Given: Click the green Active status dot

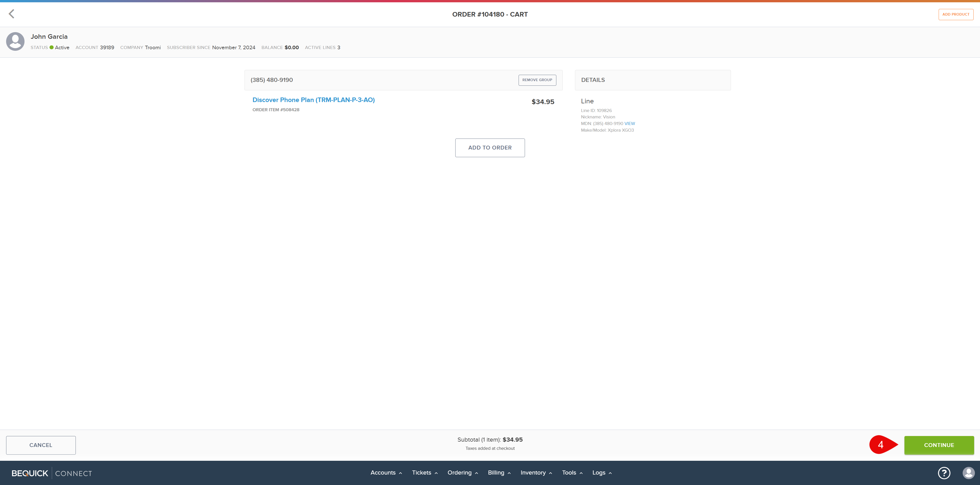Looking at the screenshot, I should click(51, 47).
